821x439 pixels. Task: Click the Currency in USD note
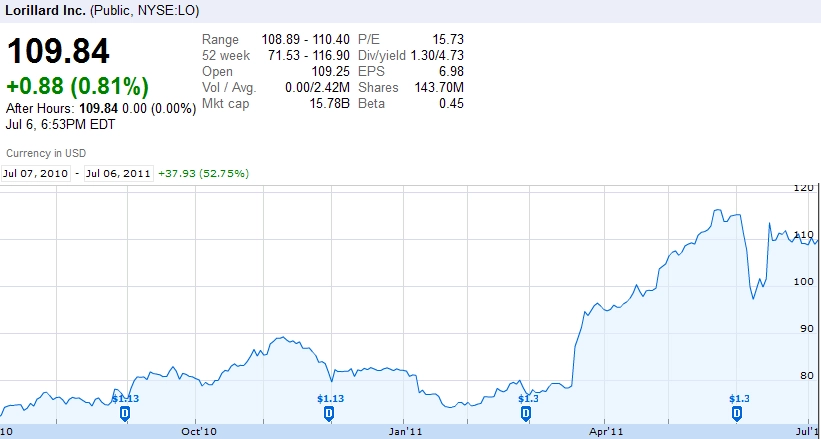click(x=46, y=153)
